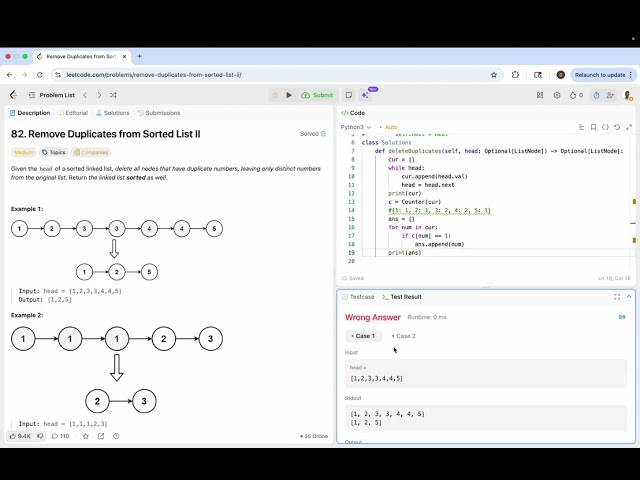640x480 pixels.
Task: Open the notes icon in toolbar
Action: tap(349, 95)
